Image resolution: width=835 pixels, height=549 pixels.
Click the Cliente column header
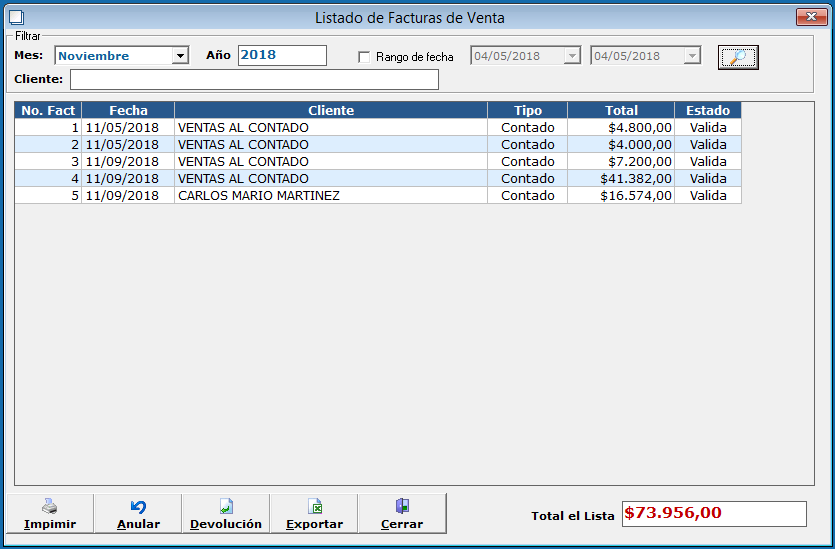pos(330,110)
